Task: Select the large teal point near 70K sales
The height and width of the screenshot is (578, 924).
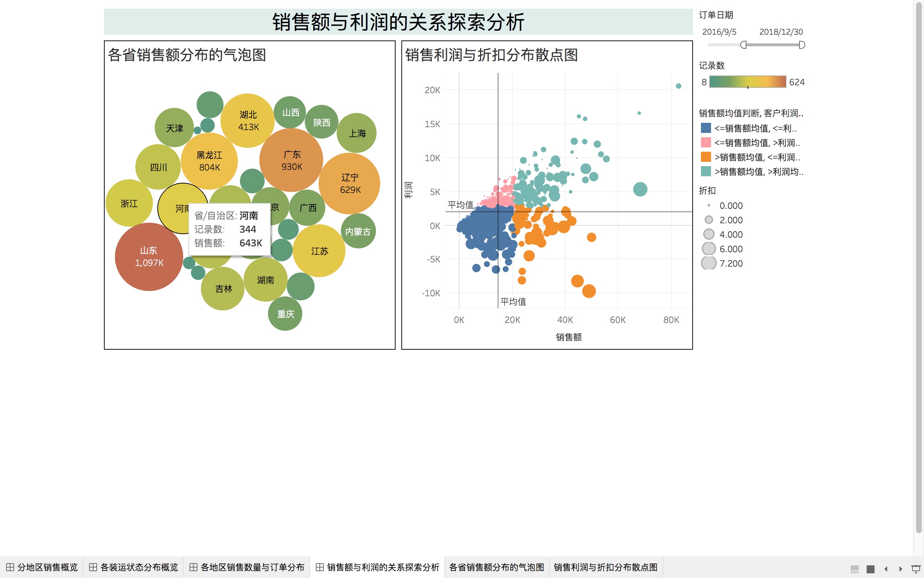Action: pos(640,189)
